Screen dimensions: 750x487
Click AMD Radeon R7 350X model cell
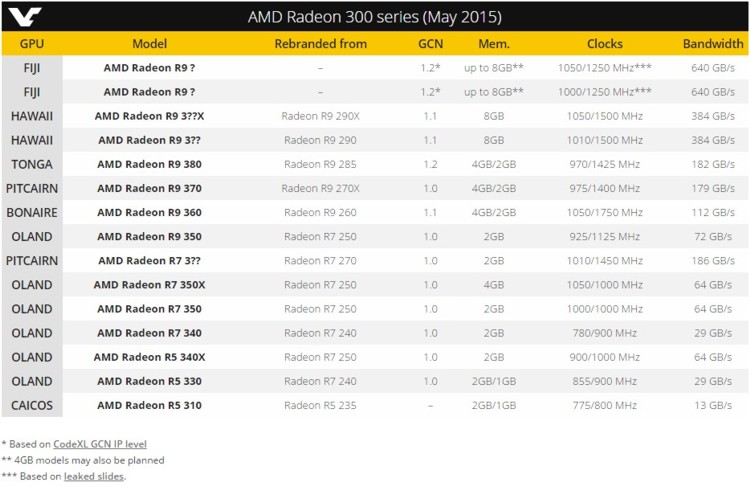point(150,285)
